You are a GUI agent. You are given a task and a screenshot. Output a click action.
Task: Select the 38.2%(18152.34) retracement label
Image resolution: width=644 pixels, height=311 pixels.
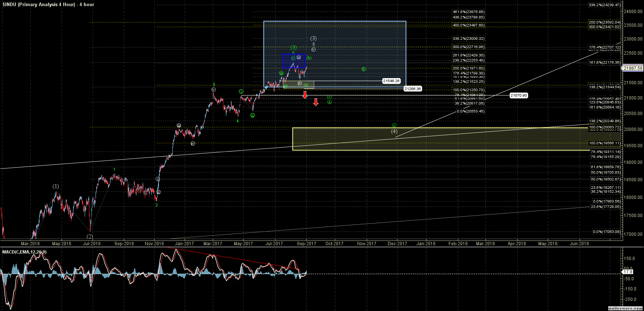[x=606, y=192]
